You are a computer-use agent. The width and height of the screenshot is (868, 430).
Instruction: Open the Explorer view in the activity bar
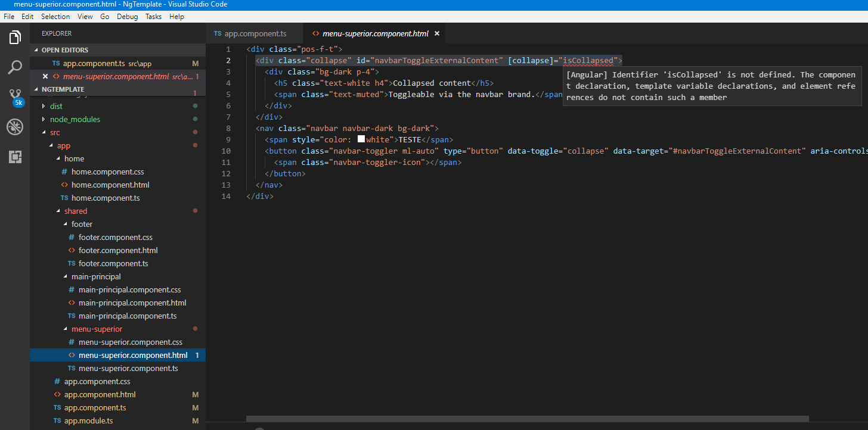pos(15,38)
